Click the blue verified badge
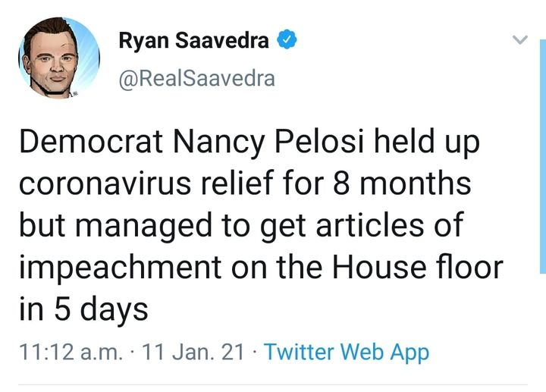 pos(287,42)
